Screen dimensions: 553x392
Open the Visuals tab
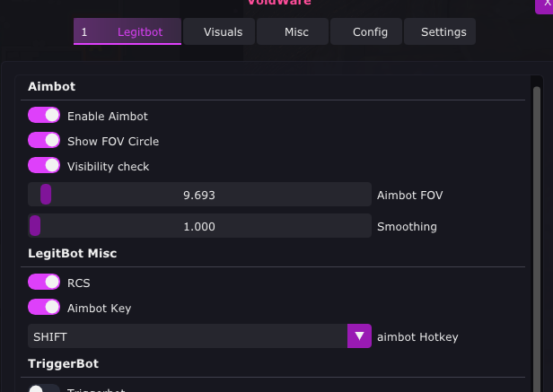[222, 32]
